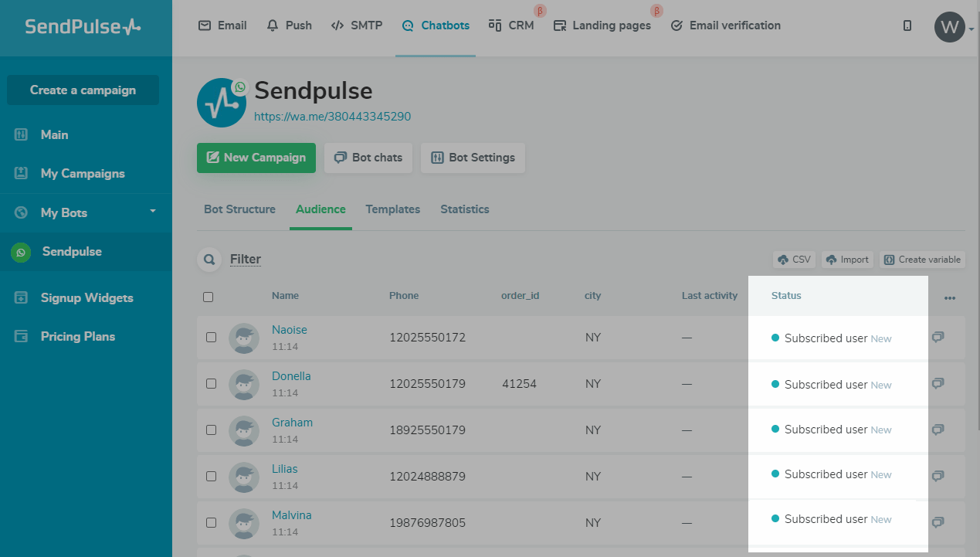The image size is (980, 557).
Task: Tick the checkbox for Lilias
Action: click(x=211, y=477)
